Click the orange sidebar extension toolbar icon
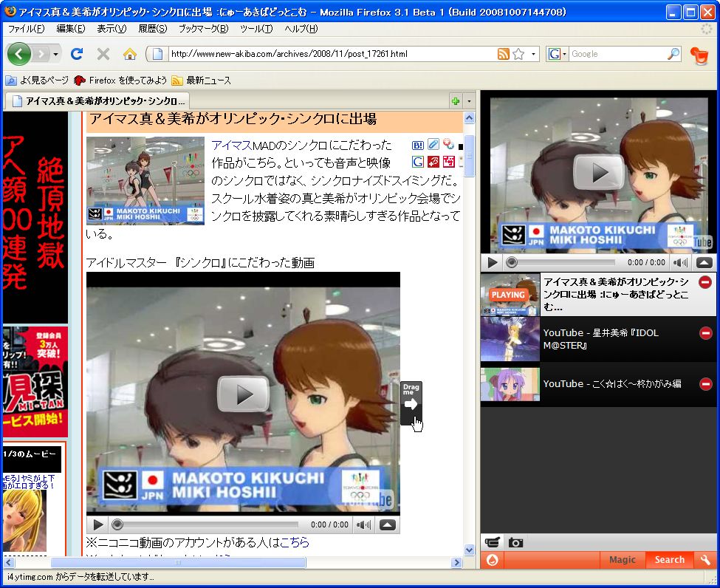The height and width of the screenshot is (588, 720). [699, 55]
